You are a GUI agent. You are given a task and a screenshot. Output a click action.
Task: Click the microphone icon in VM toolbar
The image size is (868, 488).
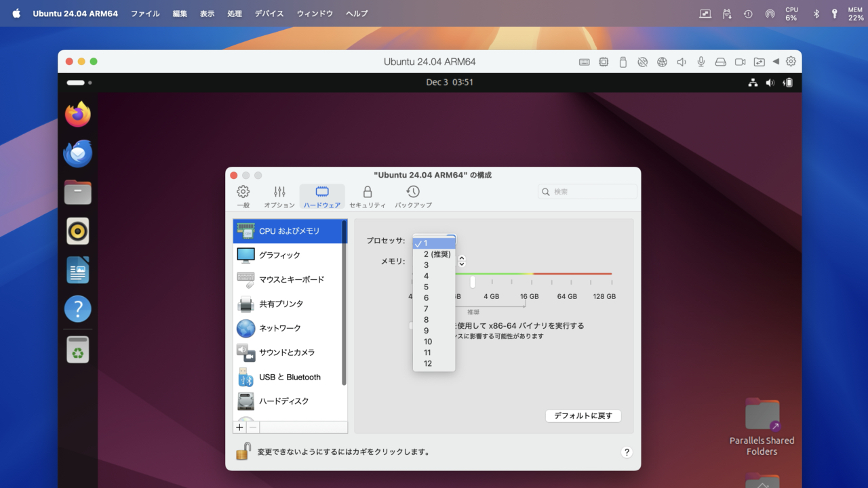(701, 62)
